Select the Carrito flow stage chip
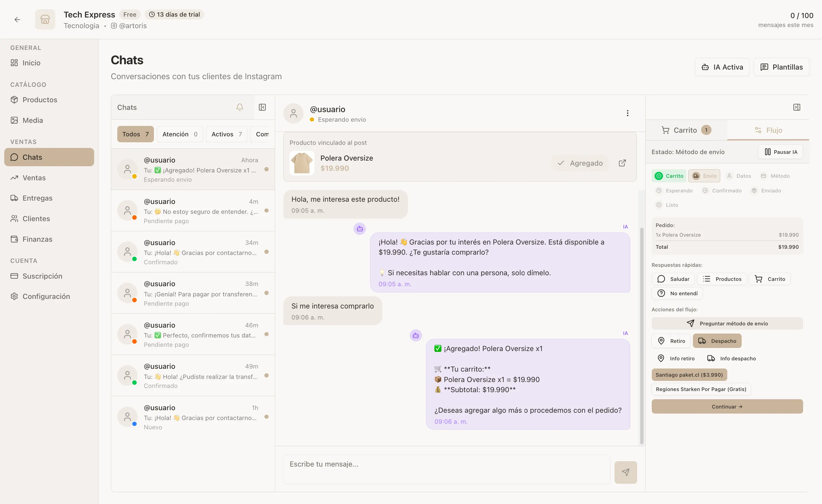Viewport: 822px width, 504px height. [x=669, y=176]
